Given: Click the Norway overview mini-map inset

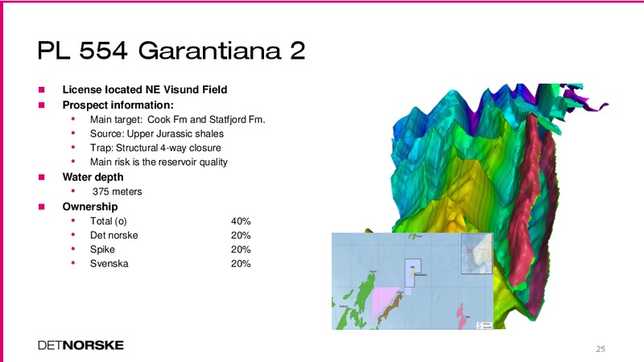Looking at the screenshot, I should (477, 253).
